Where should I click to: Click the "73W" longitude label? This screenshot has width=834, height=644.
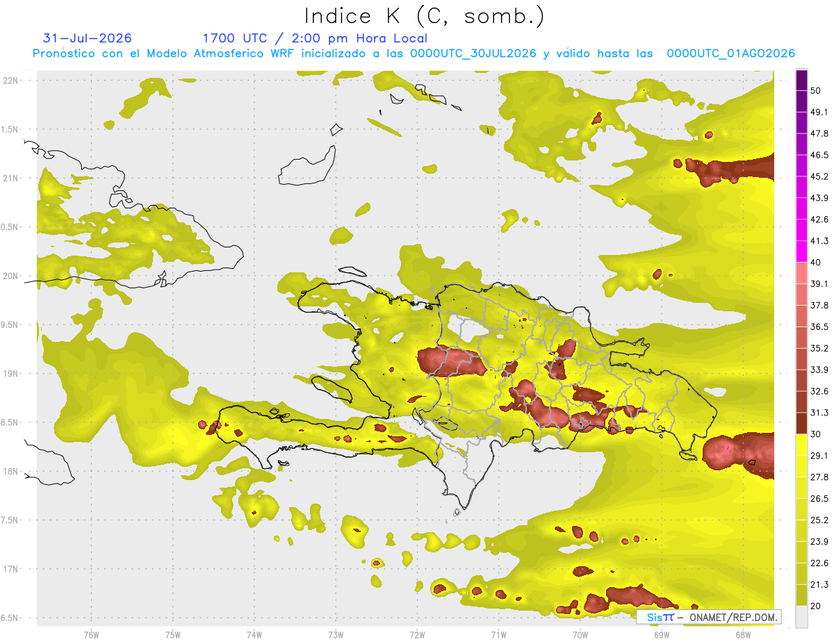tap(336, 634)
